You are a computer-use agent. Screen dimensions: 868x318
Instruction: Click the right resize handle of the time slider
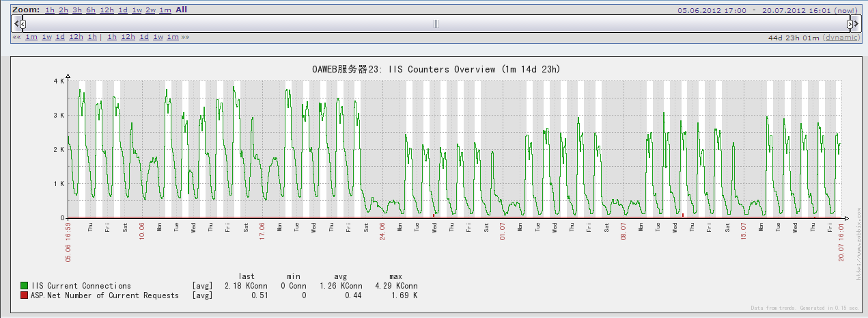[850, 24]
